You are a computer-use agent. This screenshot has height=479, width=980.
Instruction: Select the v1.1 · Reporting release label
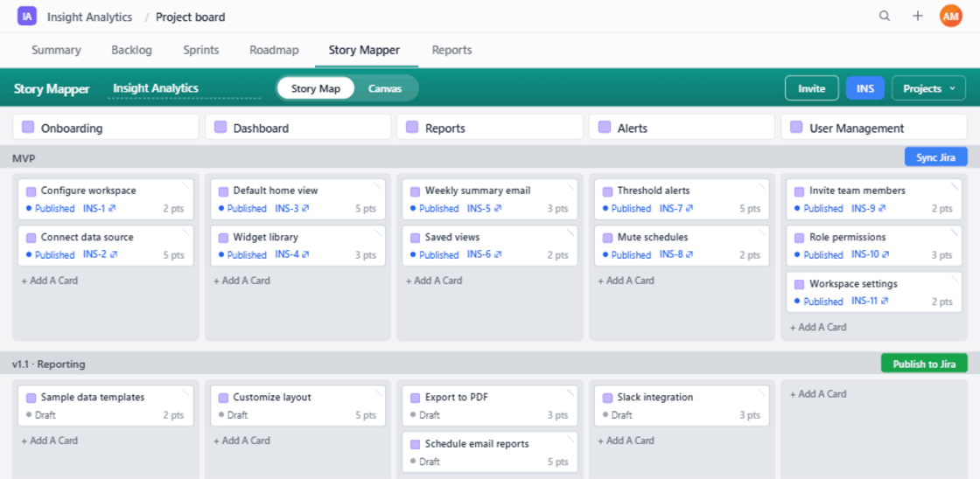coord(49,364)
